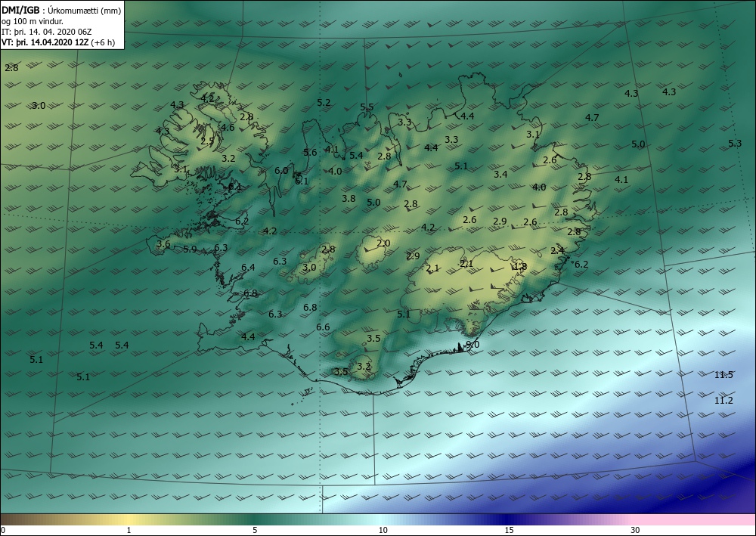Click the colour scale label '10'
756x536 pixels.
[x=383, y=530]
